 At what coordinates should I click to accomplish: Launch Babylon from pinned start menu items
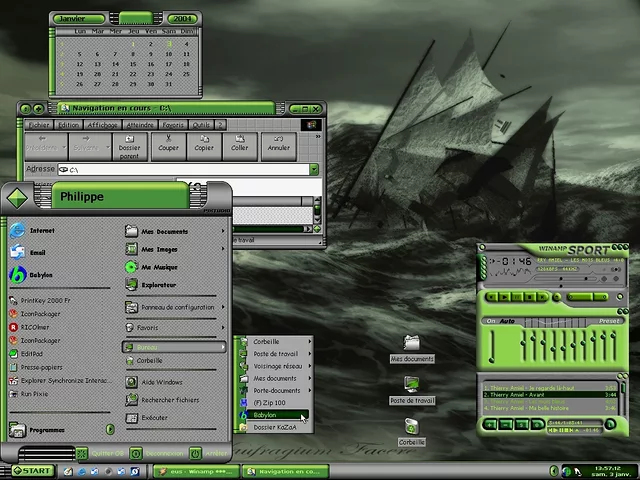click(x=38, y=274)
